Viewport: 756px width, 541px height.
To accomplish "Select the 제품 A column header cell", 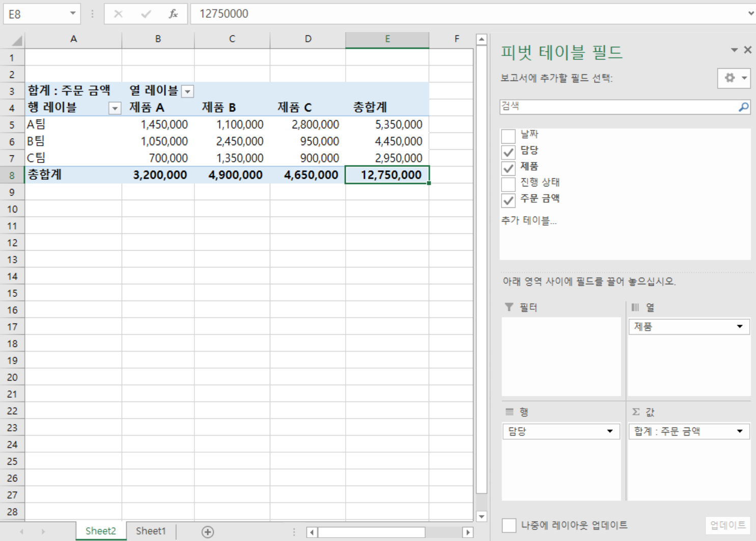I will click(x=158, y=108).
